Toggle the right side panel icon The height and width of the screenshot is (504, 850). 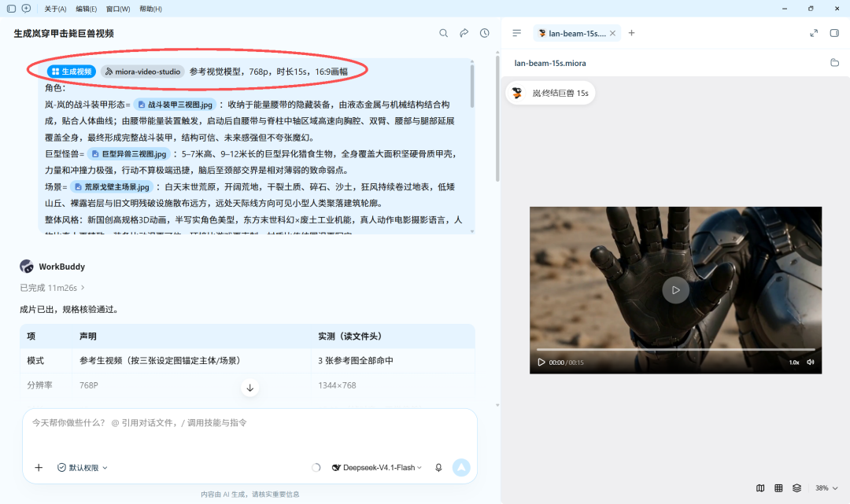[x=834, y=33]
